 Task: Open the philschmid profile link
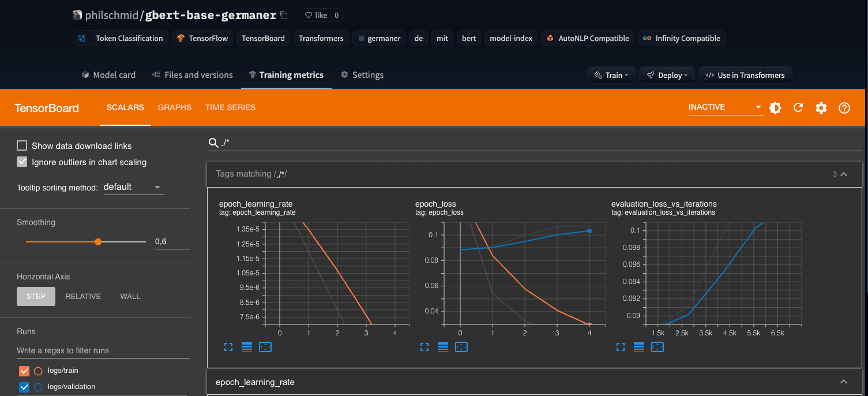point(112,16)
